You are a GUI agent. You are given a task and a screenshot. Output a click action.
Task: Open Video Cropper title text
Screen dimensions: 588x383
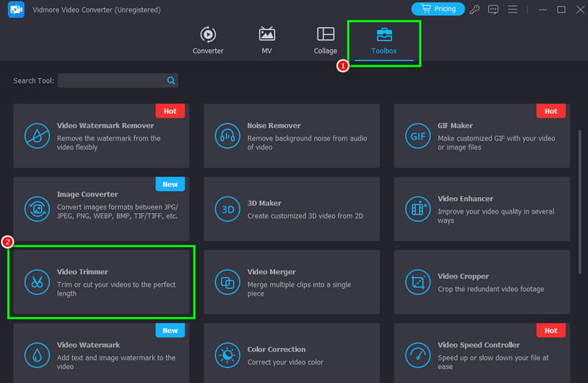(x=463, y=276)
